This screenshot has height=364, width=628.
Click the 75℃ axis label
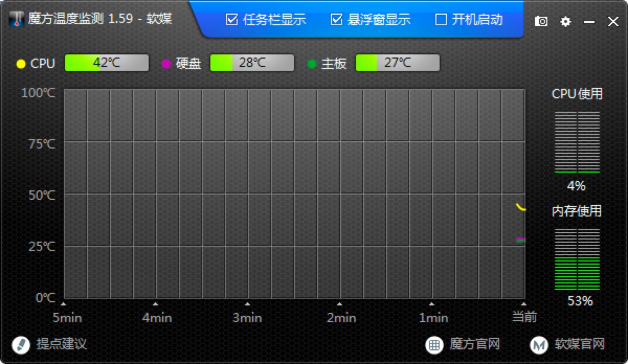pyautogui.click(x=42, y=144)
